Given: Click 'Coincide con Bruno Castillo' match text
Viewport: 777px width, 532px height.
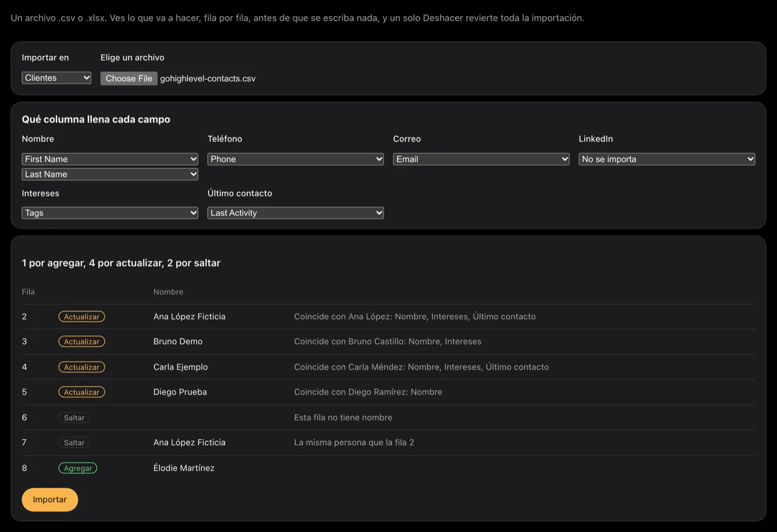Looking at the screenshot, I should pos(388,342).
